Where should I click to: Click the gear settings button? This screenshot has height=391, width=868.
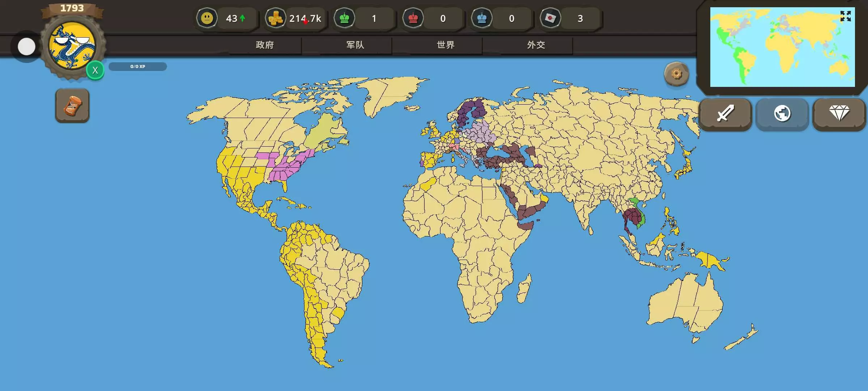676,74
